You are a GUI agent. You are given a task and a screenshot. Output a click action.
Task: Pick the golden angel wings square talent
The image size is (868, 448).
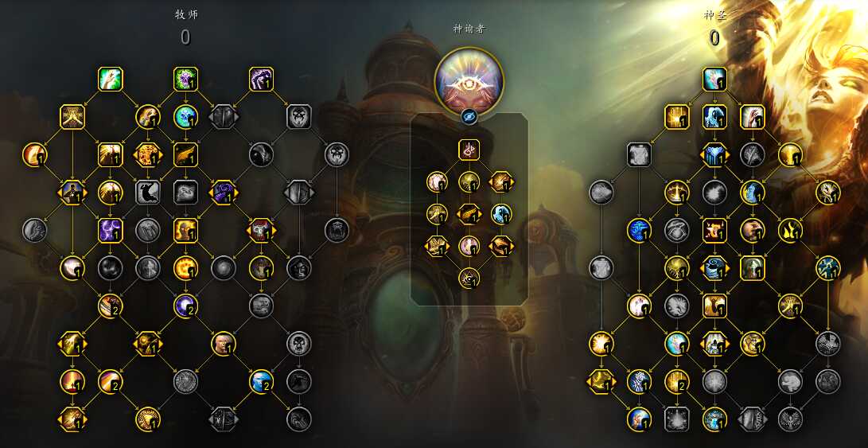click(x=185, y=155)
